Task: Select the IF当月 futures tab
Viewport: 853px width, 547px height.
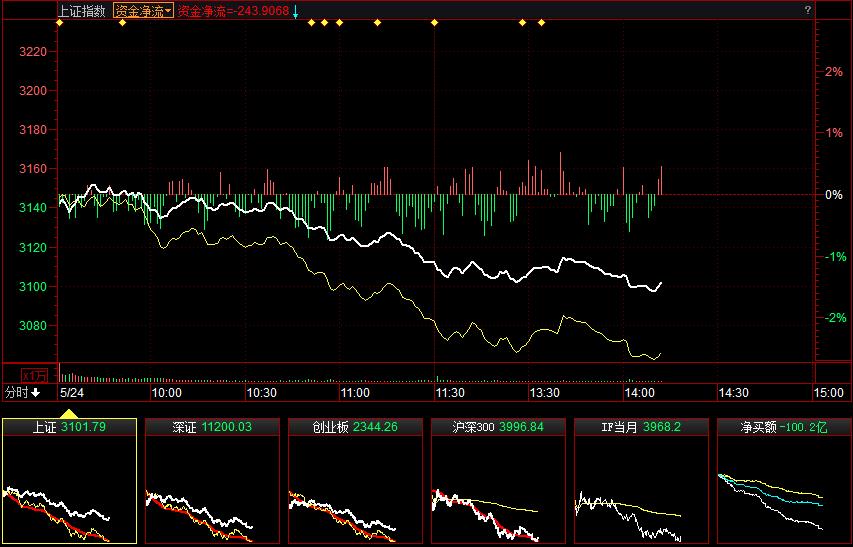Action: click(x=641, y=427)
